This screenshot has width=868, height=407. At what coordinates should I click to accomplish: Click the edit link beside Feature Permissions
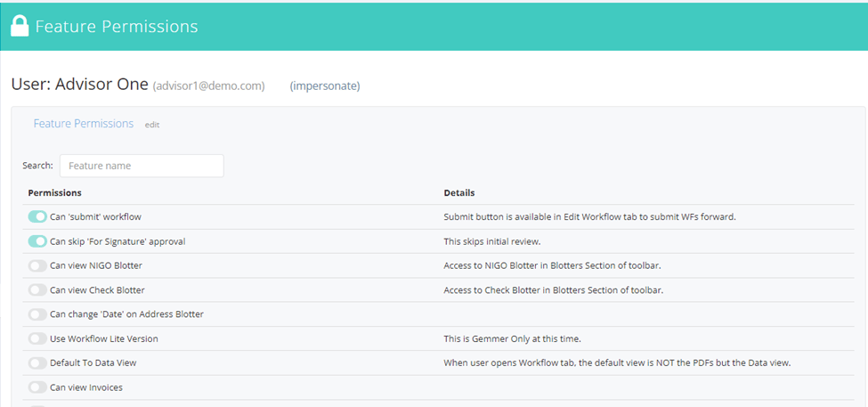click(x=152, y=125)
